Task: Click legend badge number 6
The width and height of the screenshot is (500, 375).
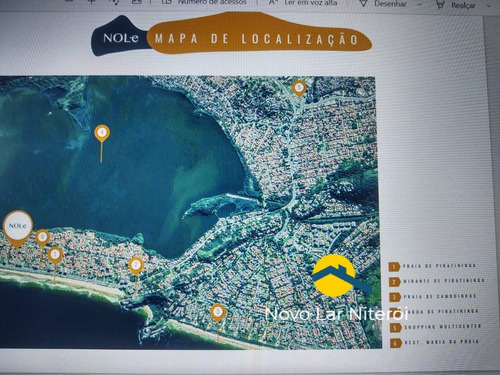Action: (396, 343)
